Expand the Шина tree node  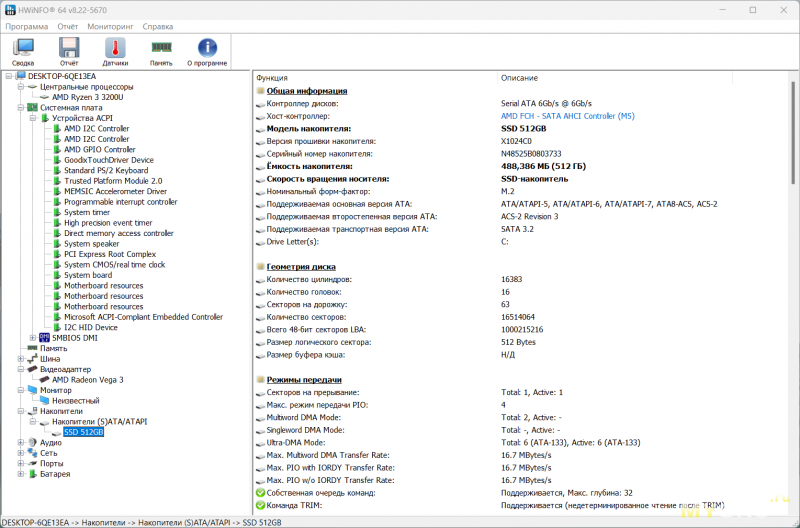coord(21,359)
